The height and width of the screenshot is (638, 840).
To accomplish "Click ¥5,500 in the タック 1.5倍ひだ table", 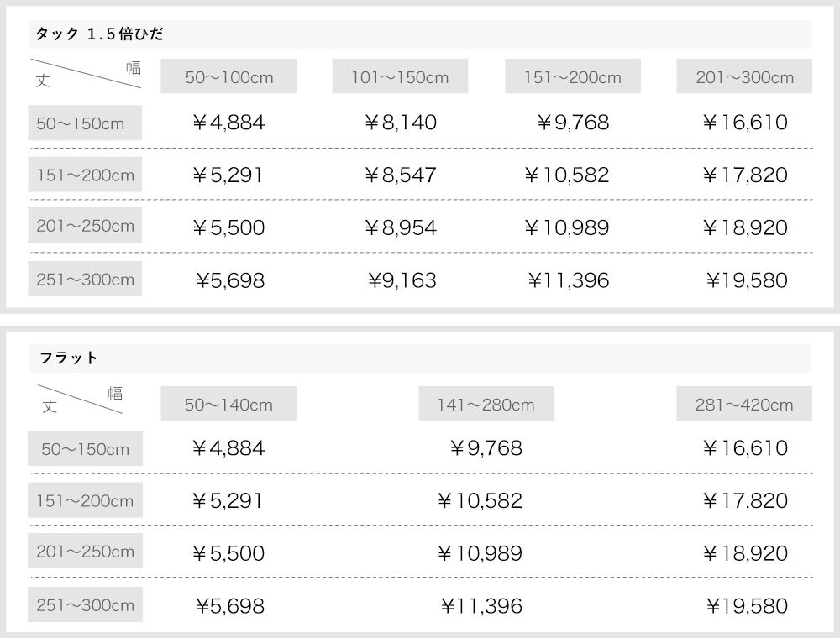I will point(228,227).
